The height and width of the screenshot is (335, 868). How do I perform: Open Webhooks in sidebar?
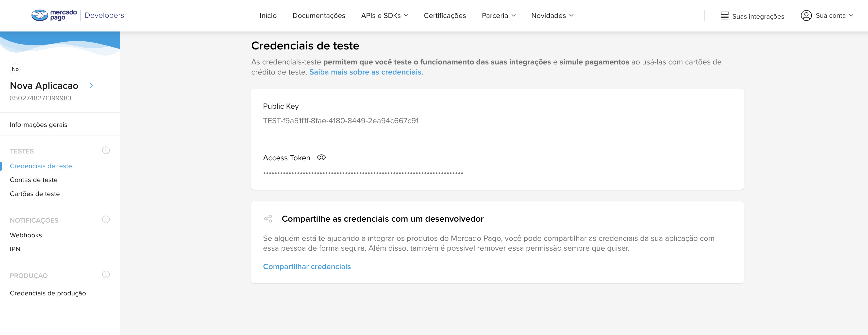26,235
